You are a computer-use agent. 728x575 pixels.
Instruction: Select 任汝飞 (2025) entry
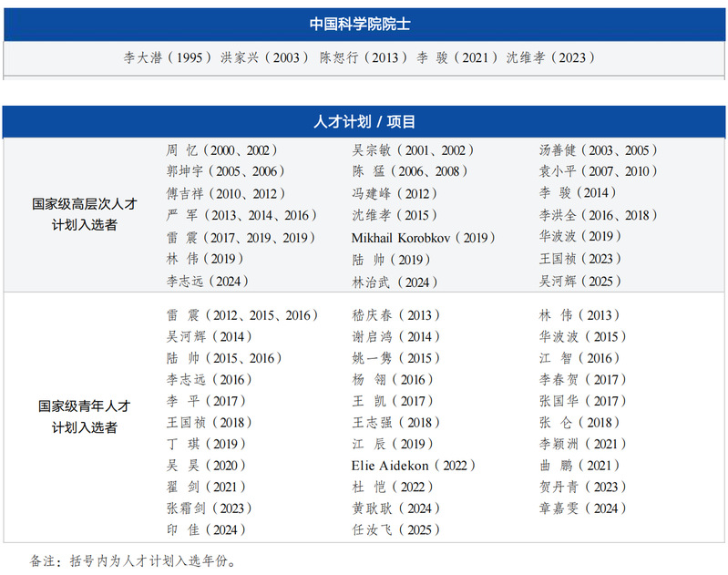point(395,530)
